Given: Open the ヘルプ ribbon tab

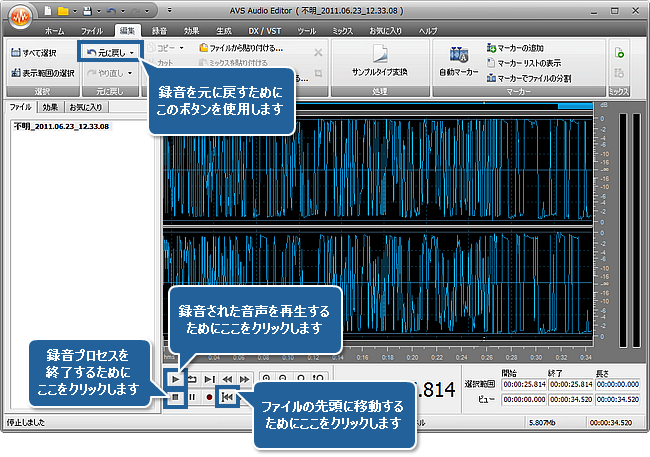Looking at the screenshot, I should 428,31.
